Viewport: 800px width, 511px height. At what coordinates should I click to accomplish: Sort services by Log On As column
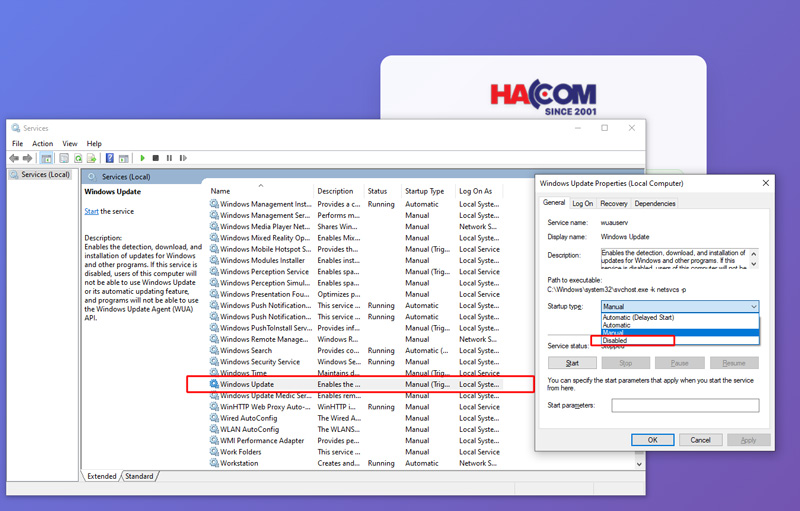click(x=479, y=191)
